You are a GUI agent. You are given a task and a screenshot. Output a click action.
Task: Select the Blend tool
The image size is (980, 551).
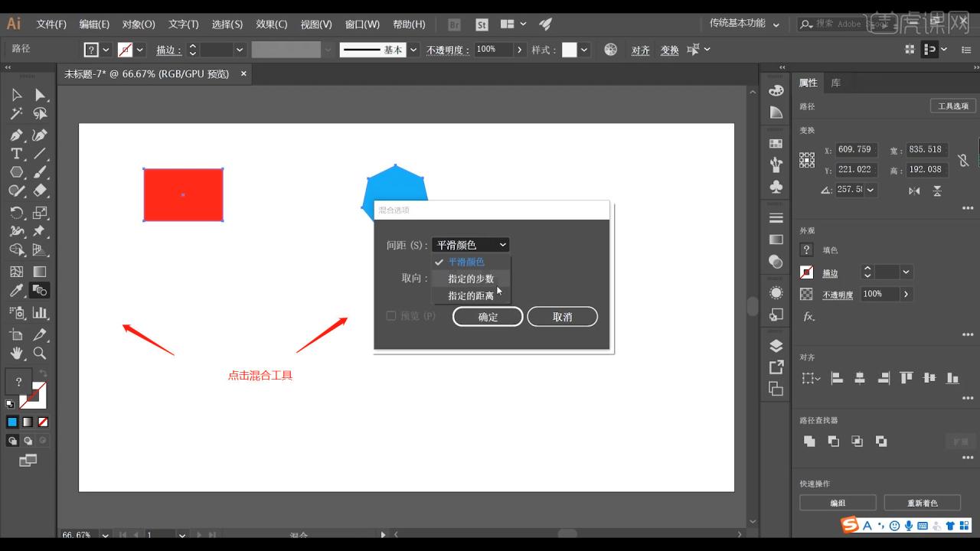coord(40,291)
